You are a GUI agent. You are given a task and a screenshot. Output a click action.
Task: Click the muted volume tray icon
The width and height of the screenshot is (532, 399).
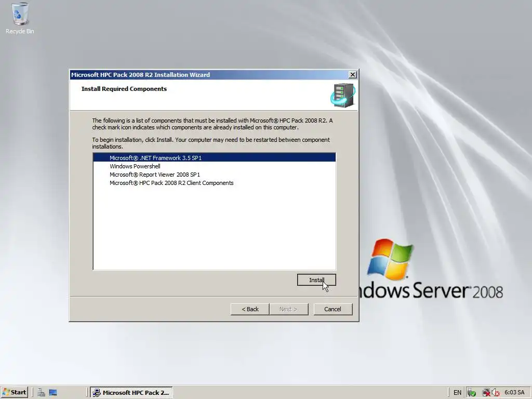(495, 393)
